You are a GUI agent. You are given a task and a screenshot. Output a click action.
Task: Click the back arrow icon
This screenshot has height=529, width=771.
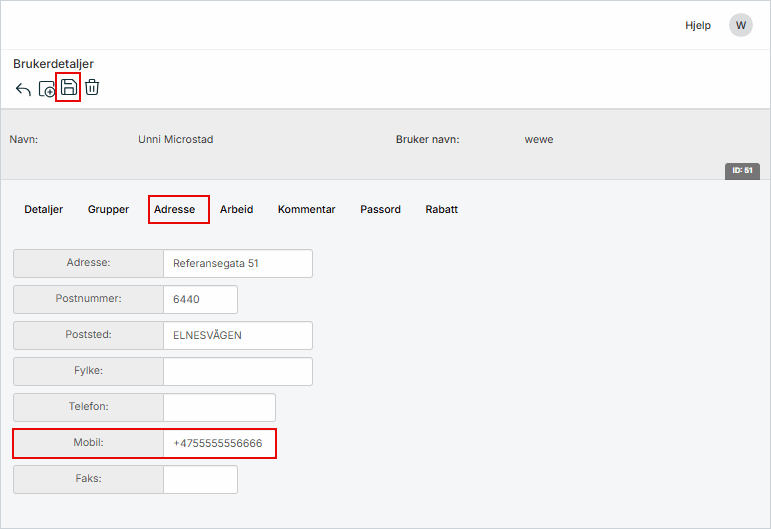click(23, 89)
